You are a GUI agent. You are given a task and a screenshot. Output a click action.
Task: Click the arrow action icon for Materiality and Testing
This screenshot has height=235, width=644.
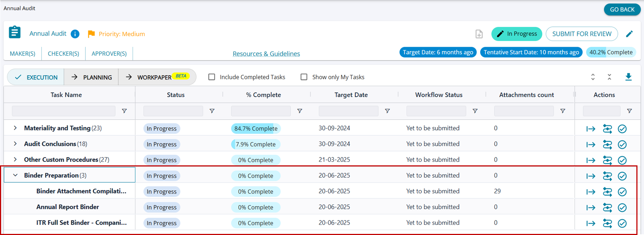coord(591,129)
